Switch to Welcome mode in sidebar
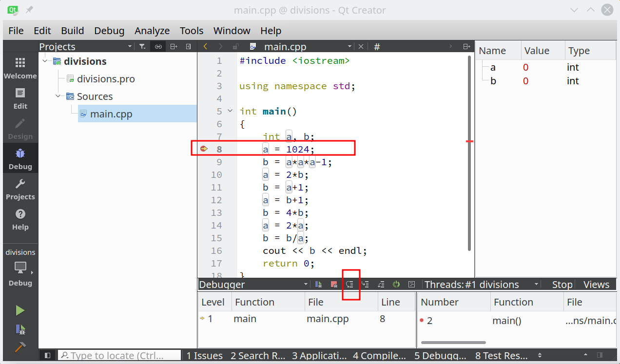 pos(20,68)
